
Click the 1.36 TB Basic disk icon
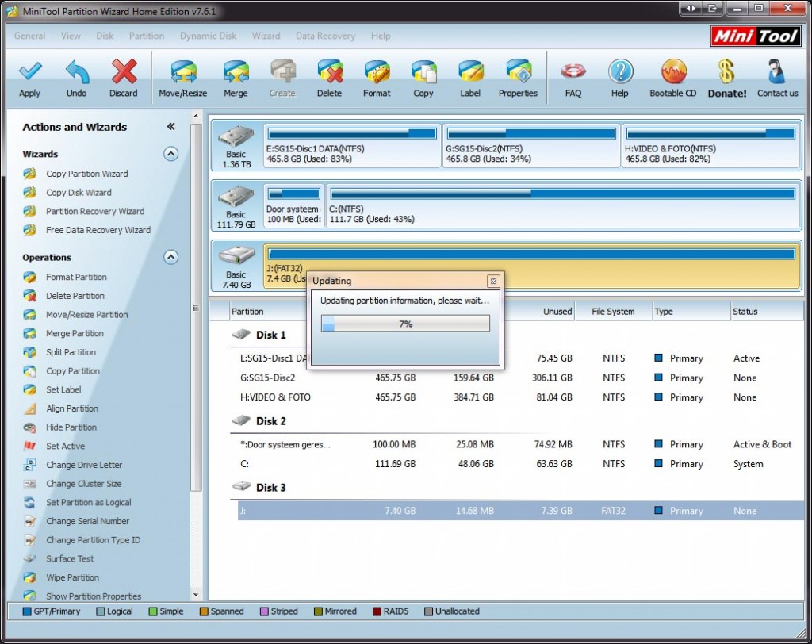coord(236,136)
